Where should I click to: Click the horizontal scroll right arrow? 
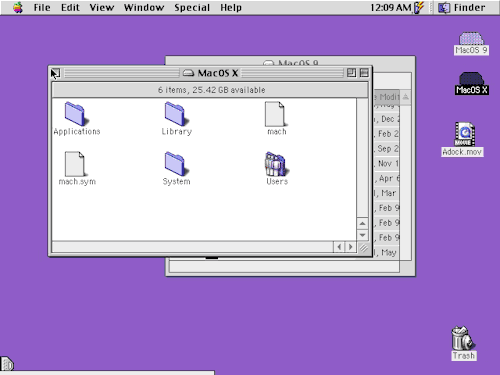[x=350, y=247]
